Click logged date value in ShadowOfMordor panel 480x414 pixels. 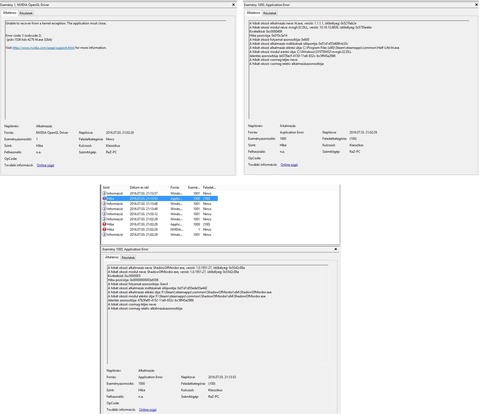[x=222, y=377]
